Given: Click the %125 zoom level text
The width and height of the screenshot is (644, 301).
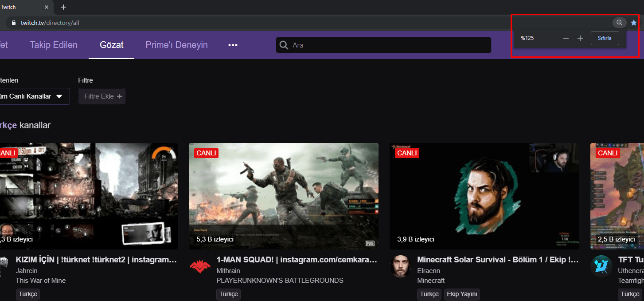Looking at the screenshot, I should [527, 38].
